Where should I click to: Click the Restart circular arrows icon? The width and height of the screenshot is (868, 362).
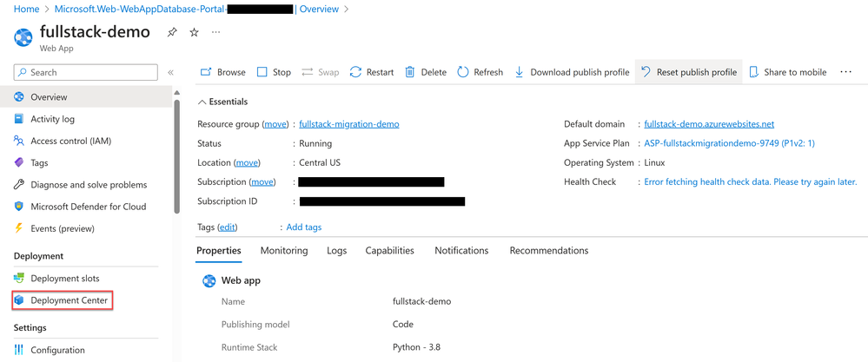coord(355,72)
